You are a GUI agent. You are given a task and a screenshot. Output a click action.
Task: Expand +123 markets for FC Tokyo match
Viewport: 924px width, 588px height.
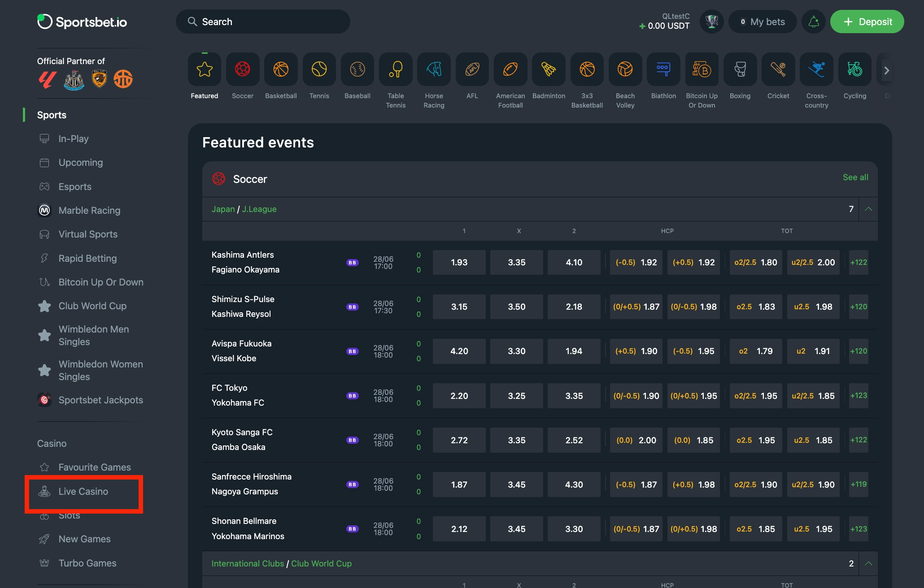coord(859,396)
